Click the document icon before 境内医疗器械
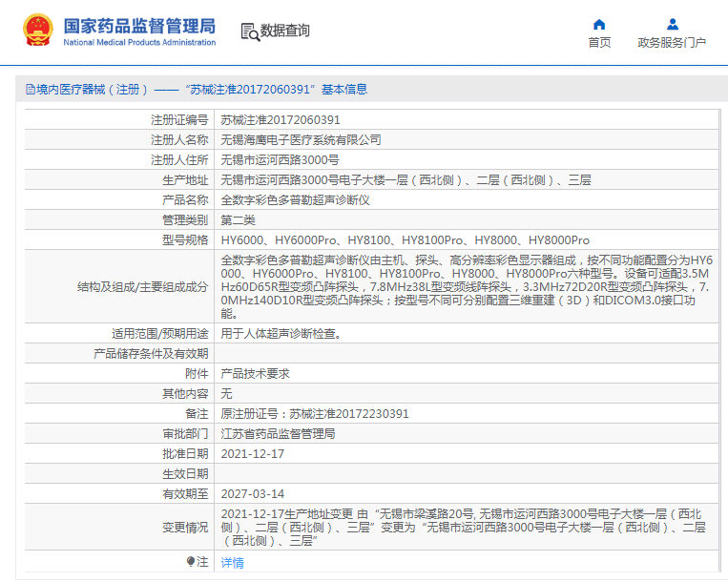The width and height of the screenshot is (728, 582). tap(30, 90)
